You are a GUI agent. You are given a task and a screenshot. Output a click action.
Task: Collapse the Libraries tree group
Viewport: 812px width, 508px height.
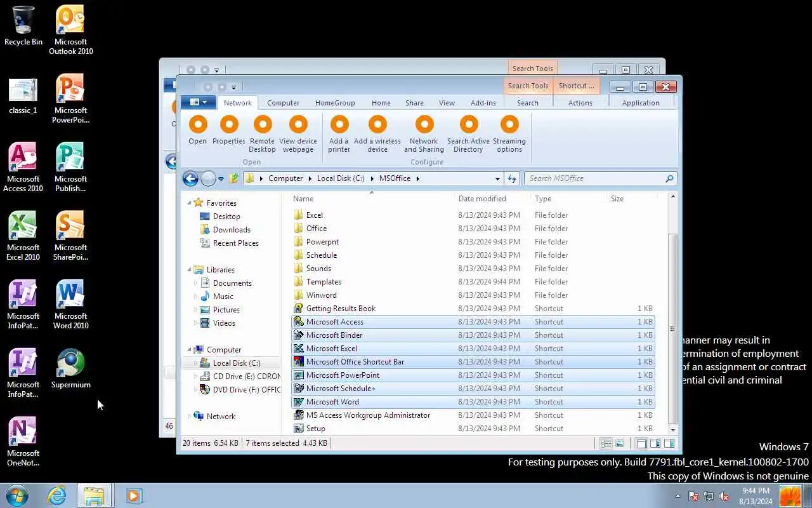189,270
